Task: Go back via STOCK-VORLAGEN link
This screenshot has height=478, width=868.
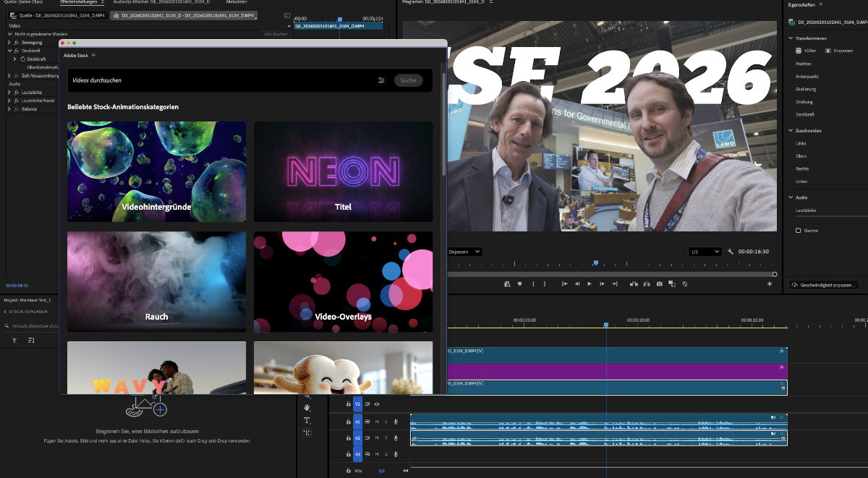Action: tap(26, 312)
